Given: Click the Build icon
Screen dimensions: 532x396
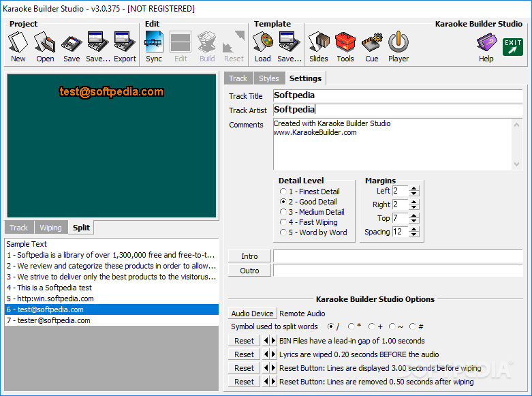Looking at the screenshot, I should coord(207,46).
